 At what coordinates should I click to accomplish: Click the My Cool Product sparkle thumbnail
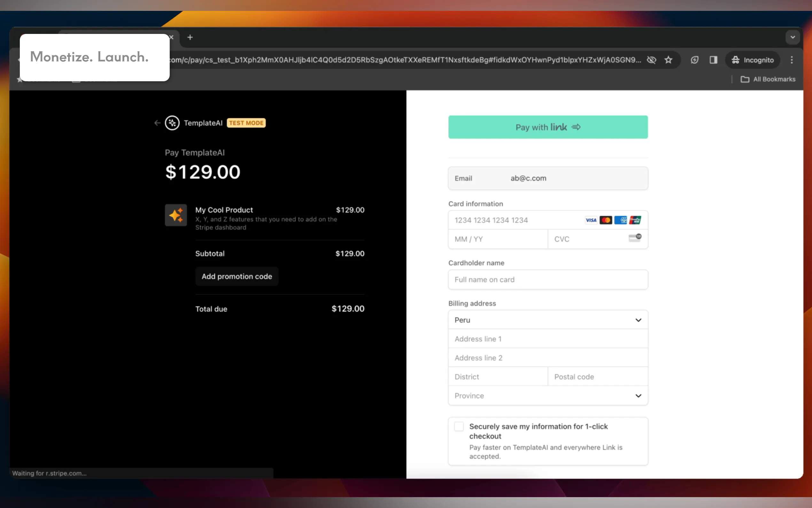coord(176,215)
